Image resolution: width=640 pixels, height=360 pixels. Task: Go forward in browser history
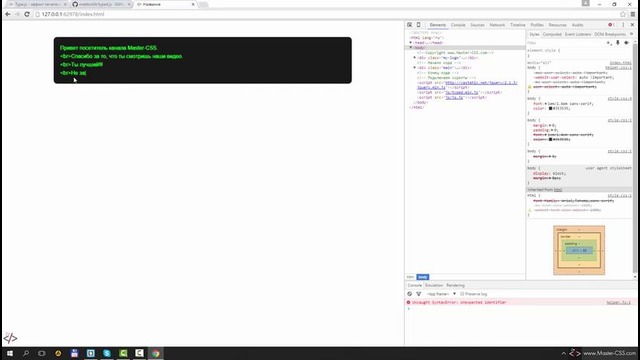(17, 14)
